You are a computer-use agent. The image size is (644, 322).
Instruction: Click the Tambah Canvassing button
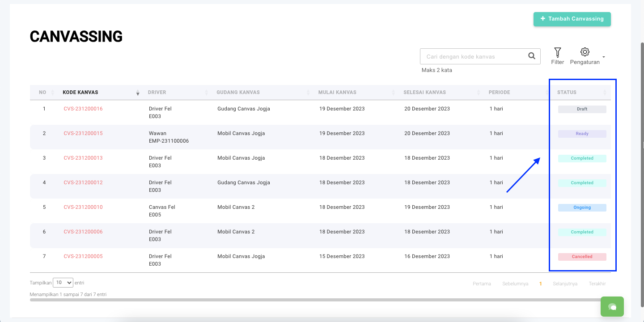pos(572,19)
